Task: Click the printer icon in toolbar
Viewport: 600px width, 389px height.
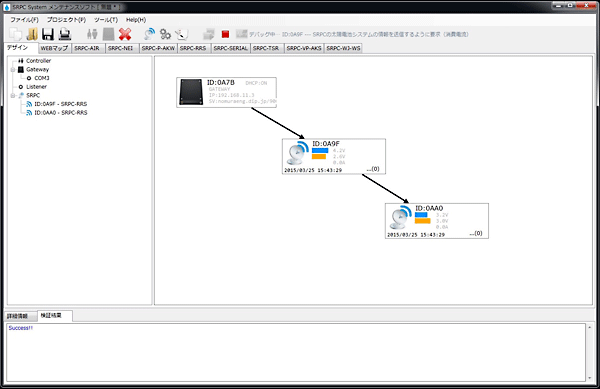Action: pyautogui.click(x=65, y=34)
